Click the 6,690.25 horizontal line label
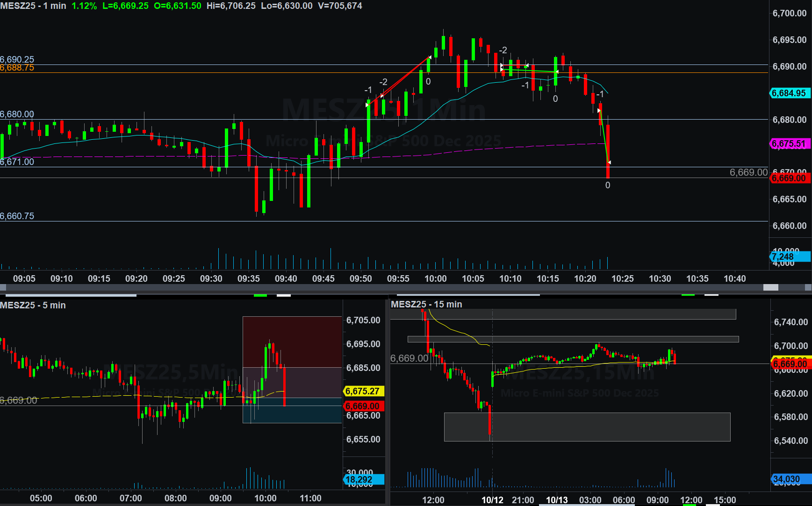812x506 pixels. tap(17, 59)
